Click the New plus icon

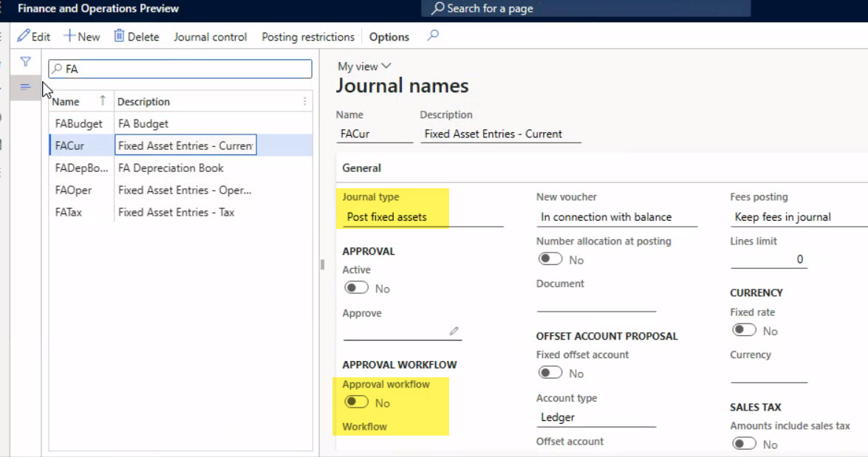69,36
